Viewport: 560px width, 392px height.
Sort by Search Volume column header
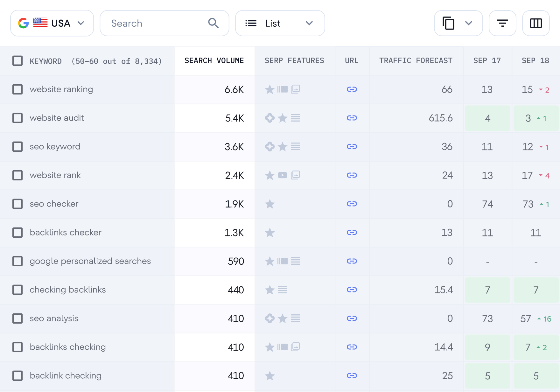(214, 61)
